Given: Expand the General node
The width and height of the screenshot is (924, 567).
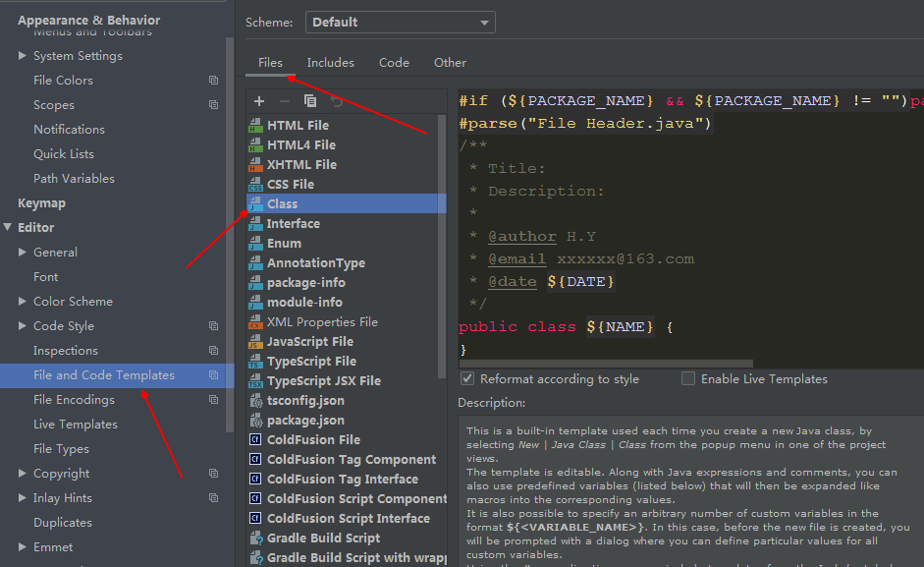Looking at the screenshot, I should click(23, 252).
